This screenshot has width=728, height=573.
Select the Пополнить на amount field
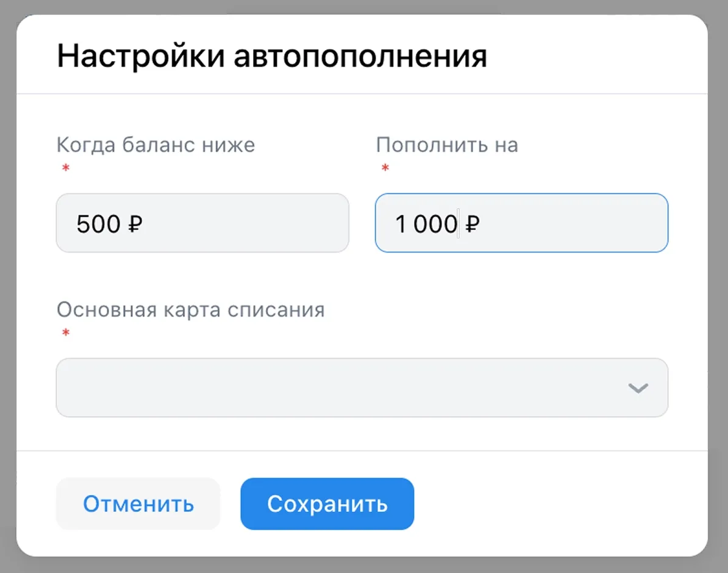click(x=521, y=223)
